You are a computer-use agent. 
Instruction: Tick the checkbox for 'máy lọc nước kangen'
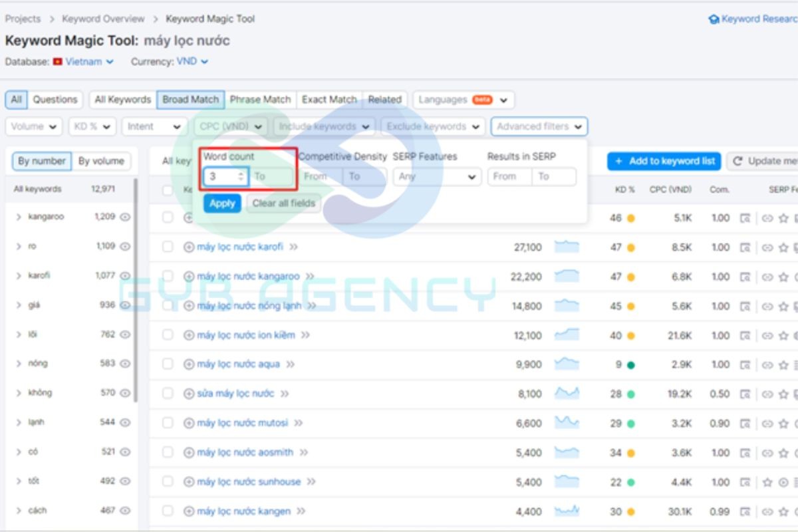[168, 511]
